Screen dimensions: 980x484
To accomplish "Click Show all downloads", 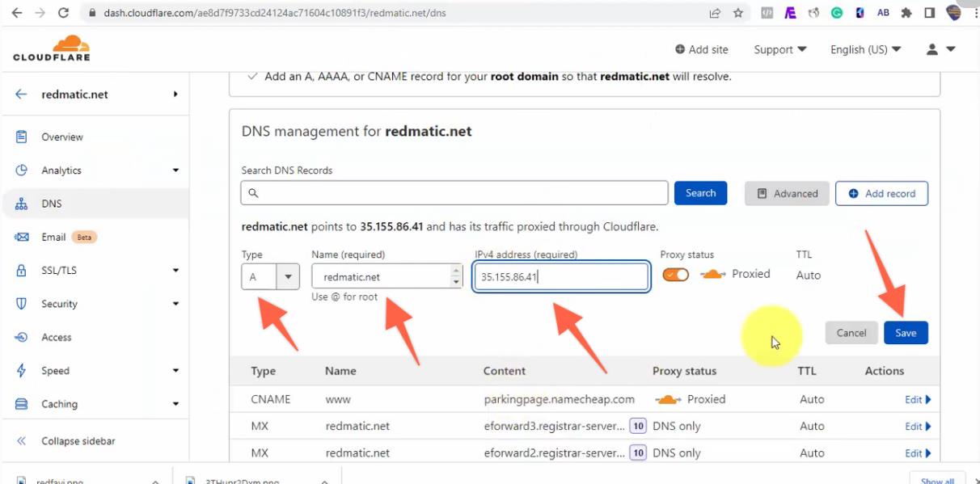I will (937, 479).
